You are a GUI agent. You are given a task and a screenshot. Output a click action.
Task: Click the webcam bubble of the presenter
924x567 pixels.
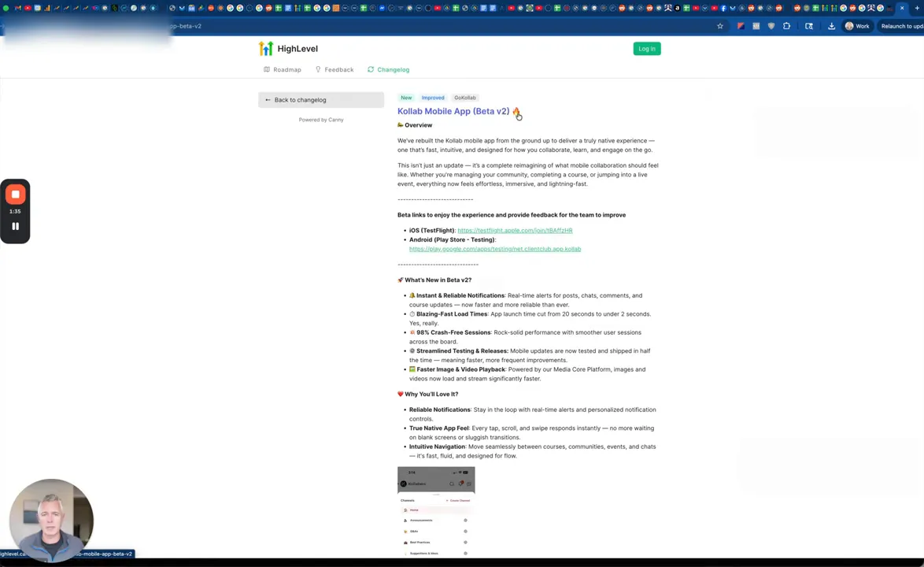[51, 521]
